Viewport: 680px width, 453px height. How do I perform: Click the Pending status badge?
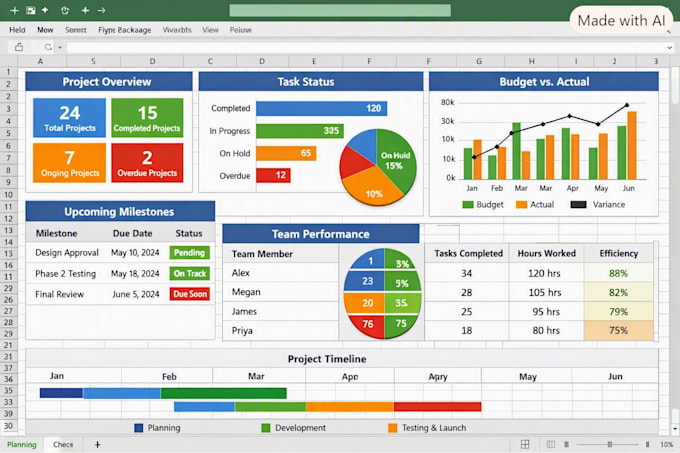[x=190, y=253]
